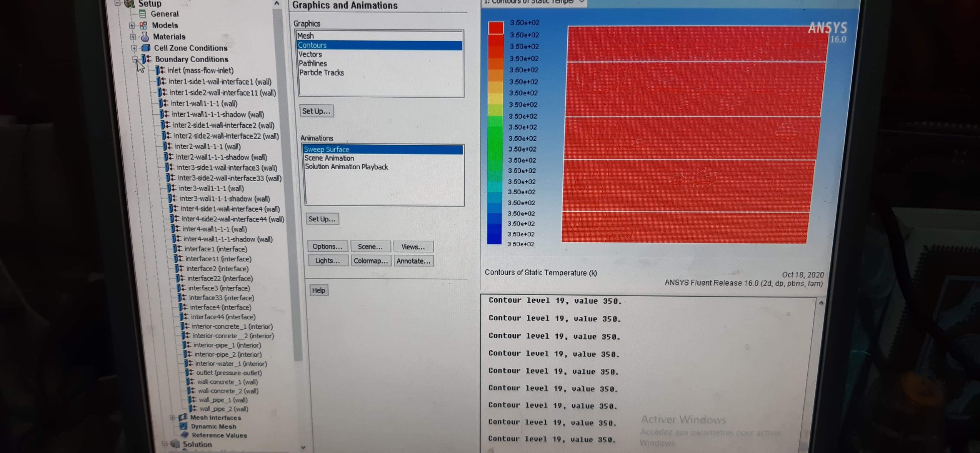Screen dimensions: 980x453
Task: Open the Options dialog
Action: tap(327, 247)
